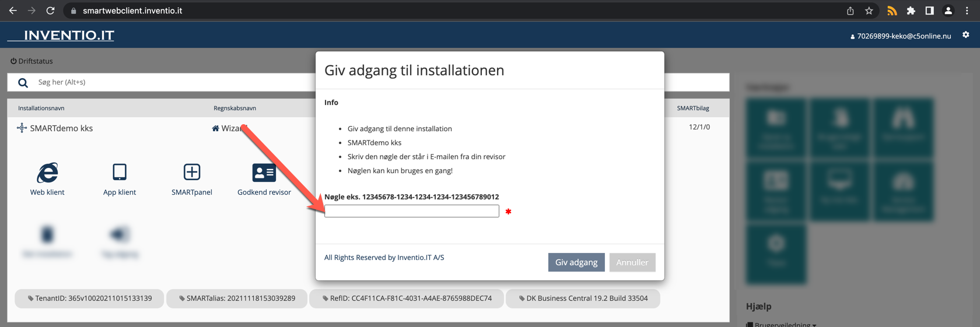The height and width of the screenshot is (327, 980).
Task: Toggle the browser side panel
Action: (x=929, y=10)
